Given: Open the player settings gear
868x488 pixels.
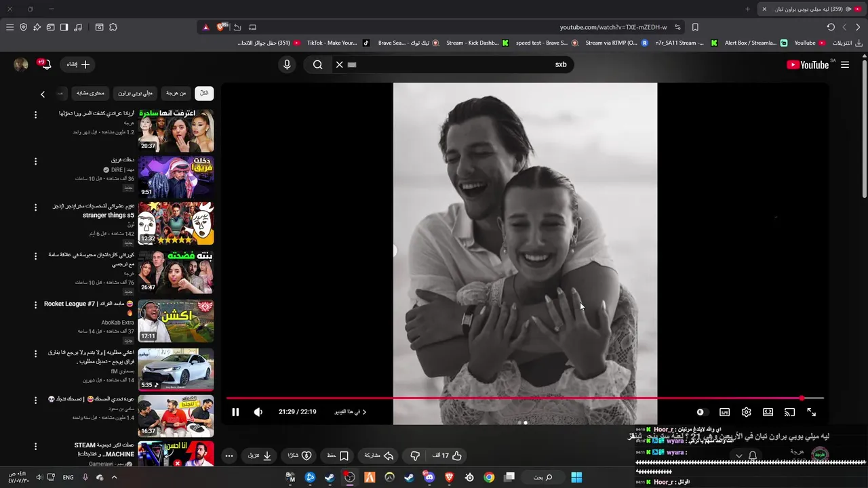Looking at the screenshot, I should [x=746, y=412].
